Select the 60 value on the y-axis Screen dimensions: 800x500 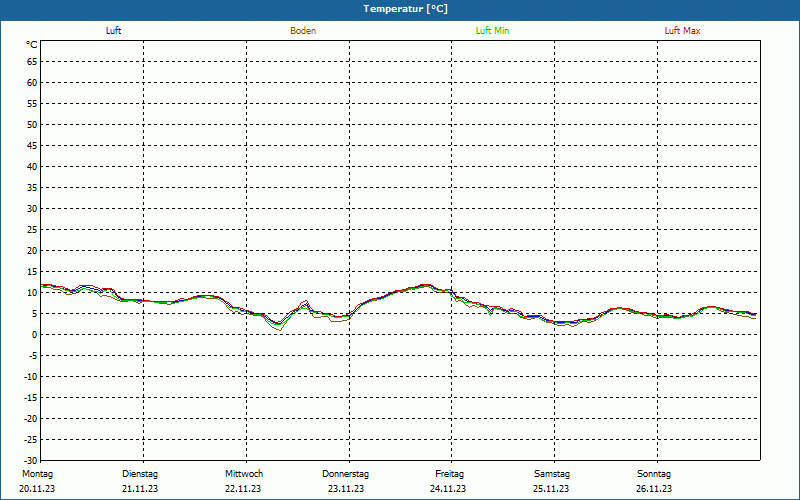tap(32, 83)
